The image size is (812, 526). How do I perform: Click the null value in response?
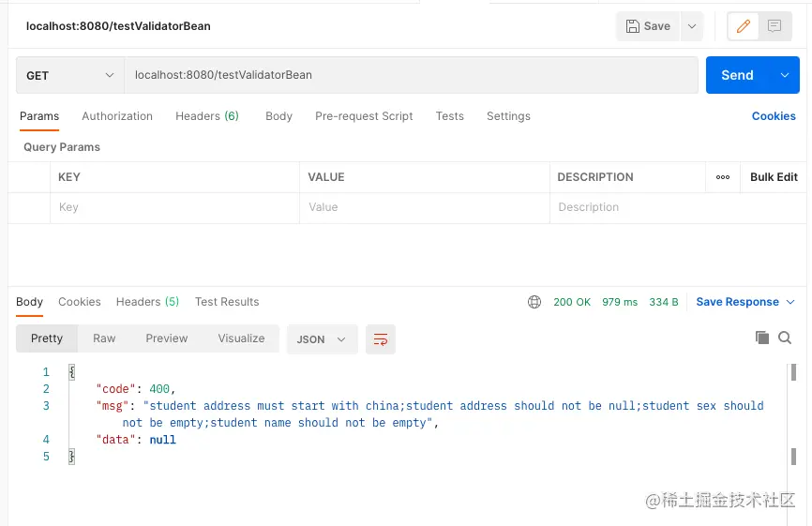tap(162, 440)
